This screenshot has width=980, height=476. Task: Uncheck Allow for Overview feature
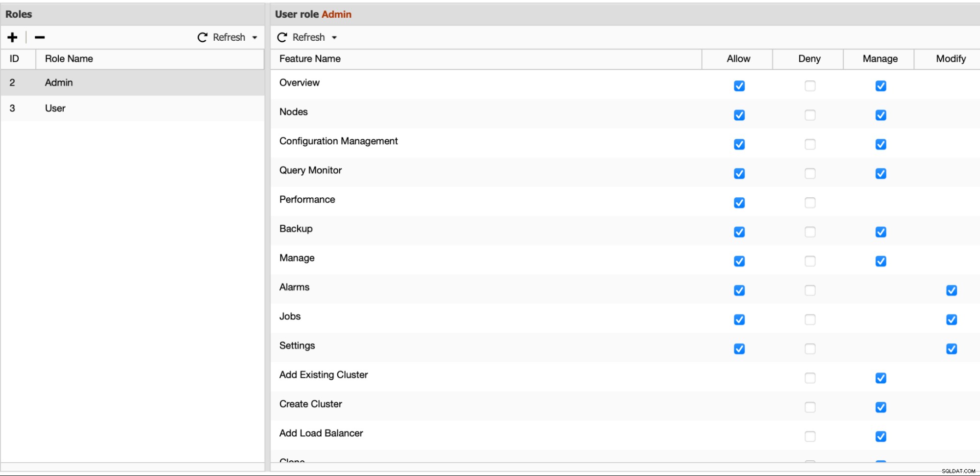pyautogui.click(x=739, y=86)
